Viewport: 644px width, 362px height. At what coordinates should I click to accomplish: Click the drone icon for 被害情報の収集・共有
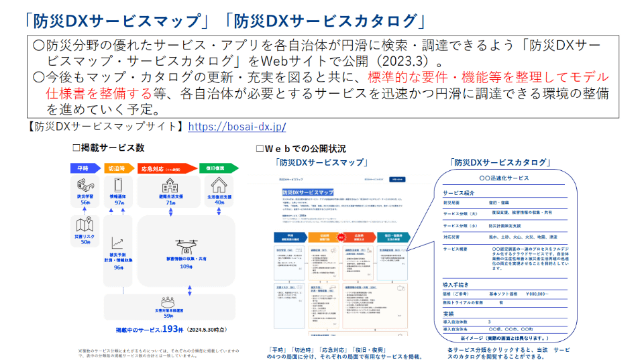[x=186, y=247]
